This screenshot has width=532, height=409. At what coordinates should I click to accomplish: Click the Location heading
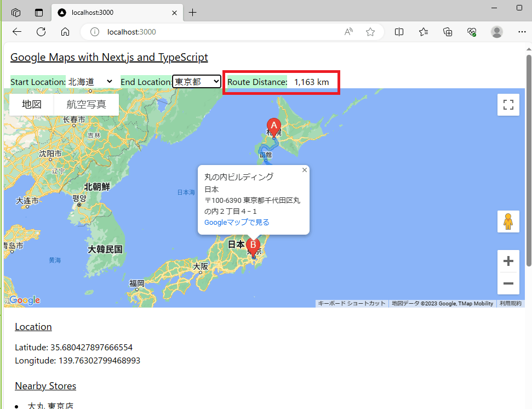(33, 327)
